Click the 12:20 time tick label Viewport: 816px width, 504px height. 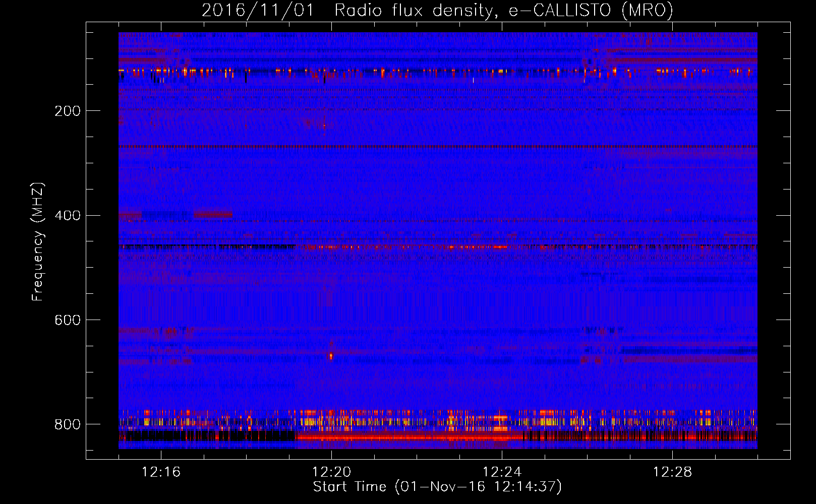332,472
